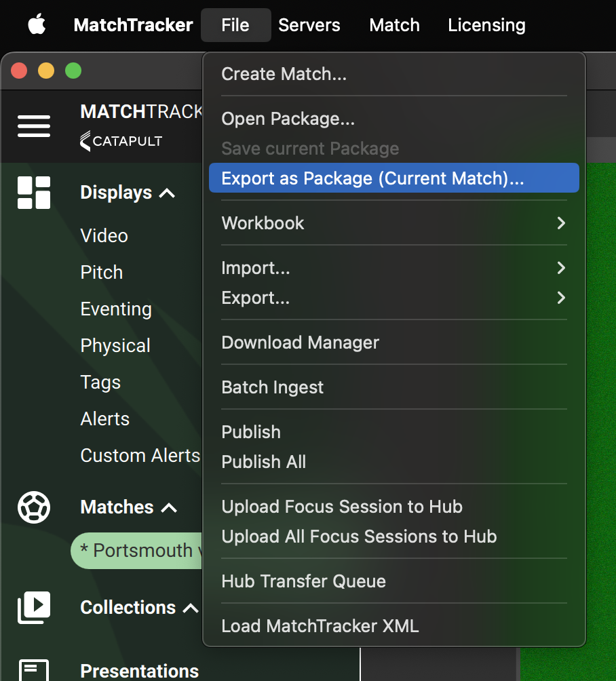Click the red close window button
Image resolution: width=616 pixels, height=681 pixels.
point(19,71)
